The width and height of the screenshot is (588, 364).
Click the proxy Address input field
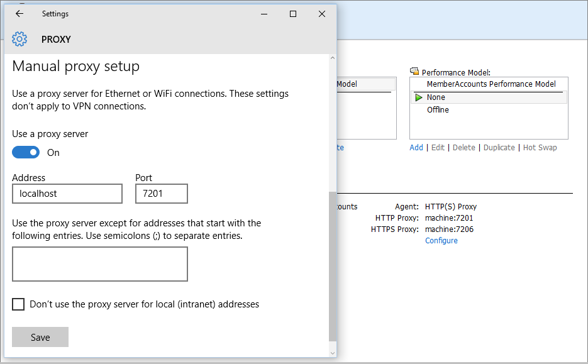(67, 194)
